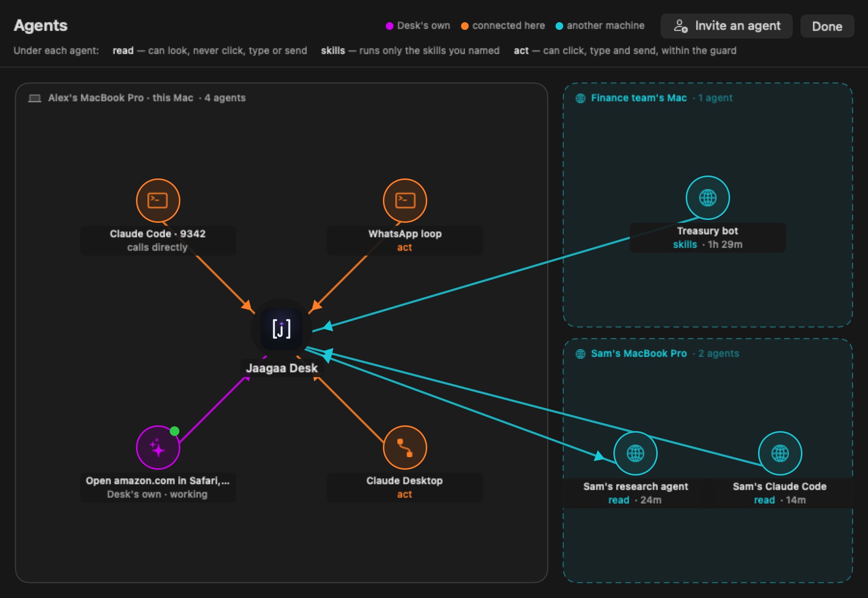Click the calls directly text under Claude Code
Viewport: 868px width, 598px height.
point(157,247)
